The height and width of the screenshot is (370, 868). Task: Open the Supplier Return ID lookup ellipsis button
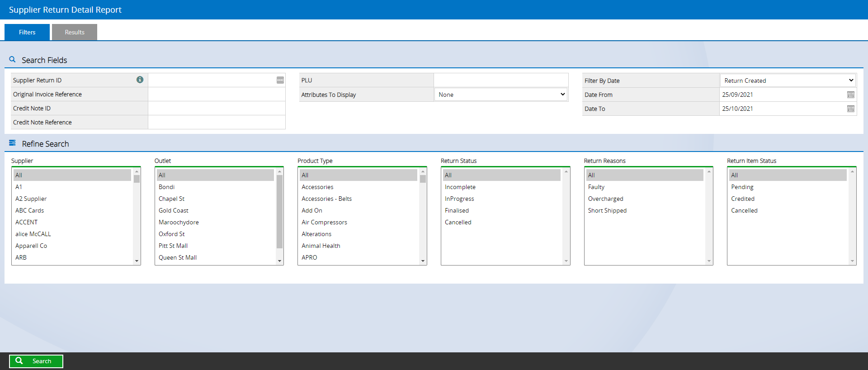pyautogui.click(x=280, y=80)
